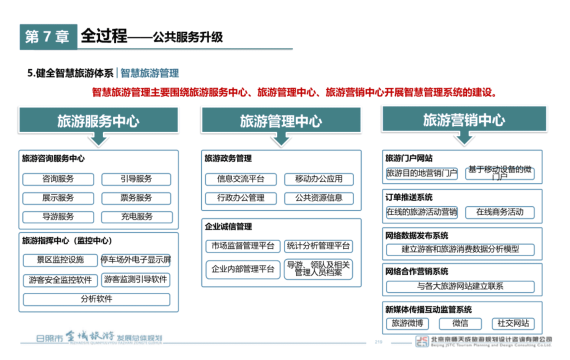The height and width of the screenshot is (360, 570).
Task: Click the 旅游门户网站 heading
Action: (409, 159)
